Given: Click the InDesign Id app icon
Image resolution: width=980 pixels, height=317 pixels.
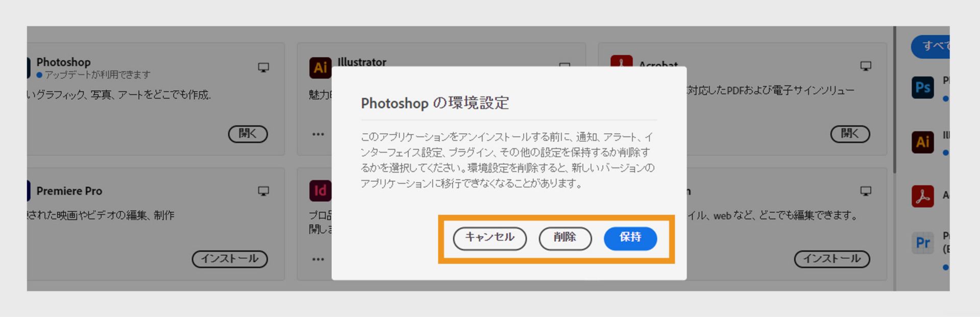Looking at the screenshot, I should [320, 191].
